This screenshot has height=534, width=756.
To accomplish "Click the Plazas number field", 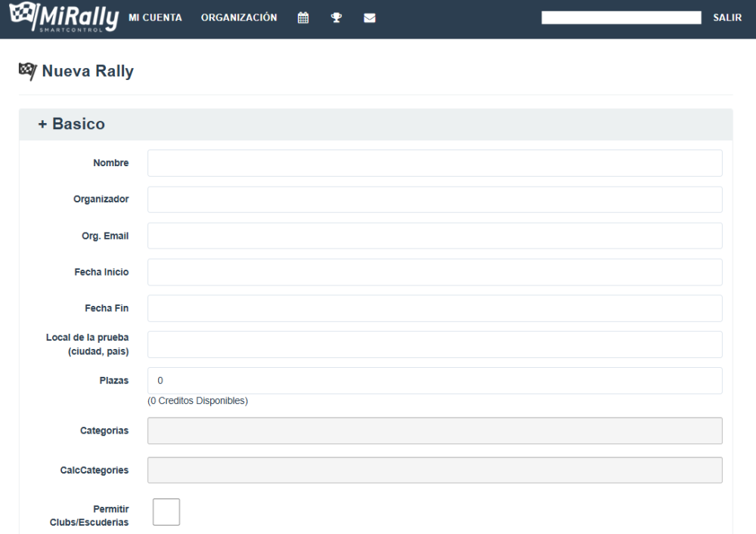I will 435,381.
